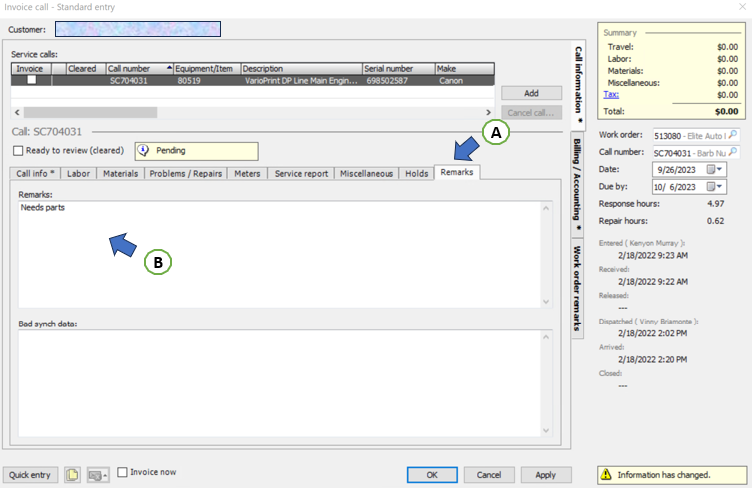This screenshot has height=488, width=752.
Task: Click the Work order field 513080
Action: click(x=690, y=136)
